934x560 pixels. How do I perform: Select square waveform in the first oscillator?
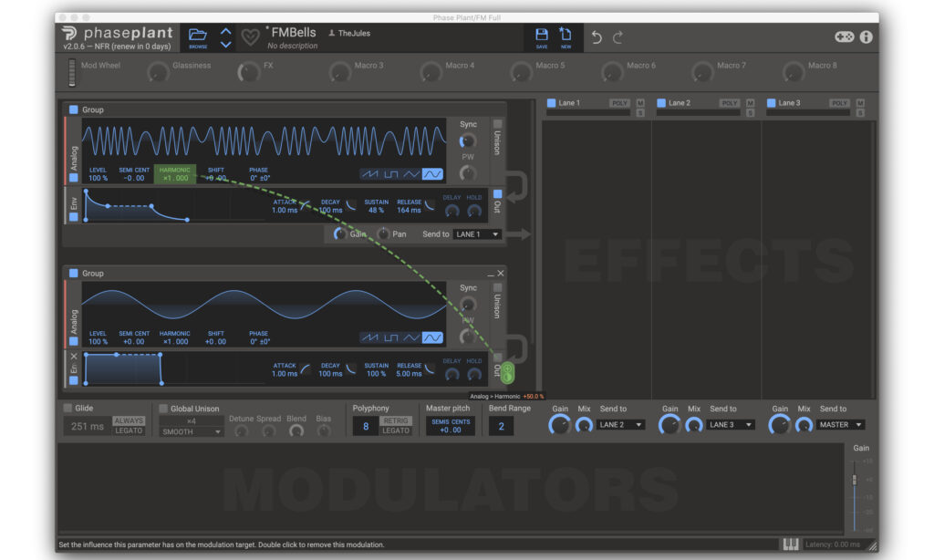pyautogui.click(x=390, y=174)
